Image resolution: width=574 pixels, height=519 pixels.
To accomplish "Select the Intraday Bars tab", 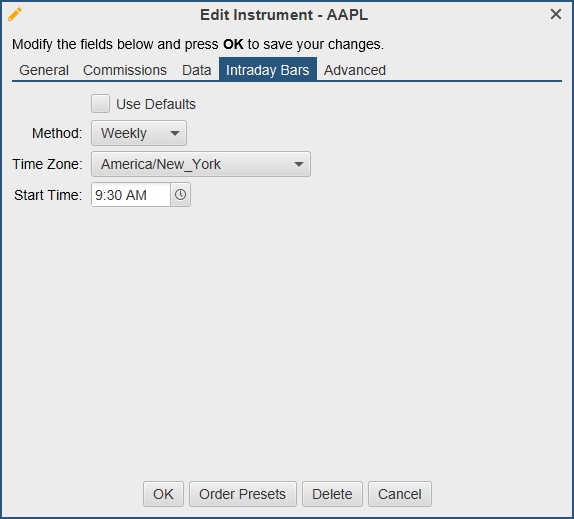I will [x=268, y=69].
